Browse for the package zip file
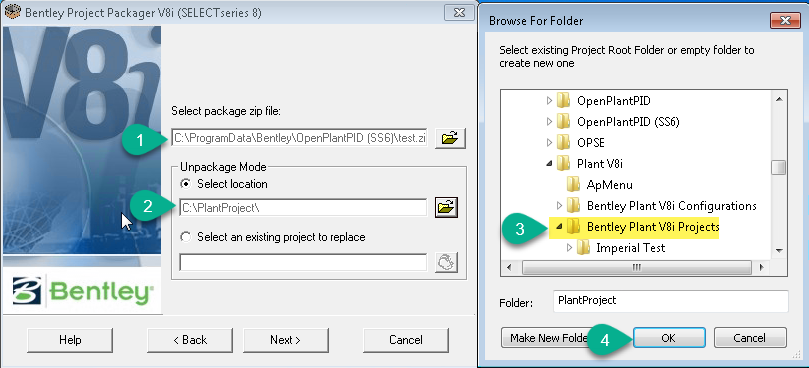Viewport: 809px width, 368px height. (x=450, y=138)
